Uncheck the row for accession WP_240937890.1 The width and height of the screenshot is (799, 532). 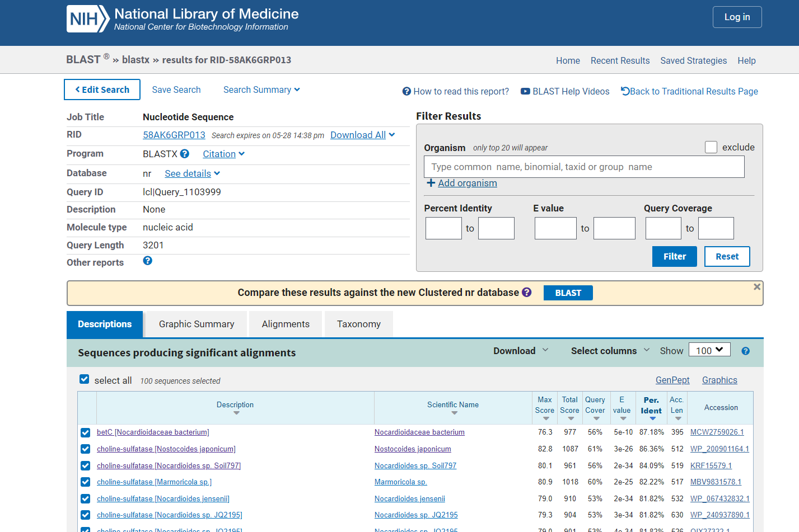click(85, 515)
